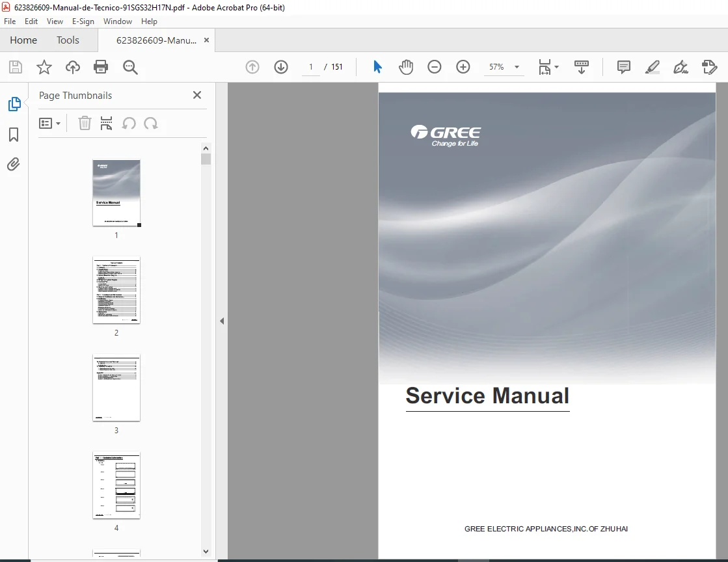Select the 623826609-Manu... document tab

[x=156, y=40]
